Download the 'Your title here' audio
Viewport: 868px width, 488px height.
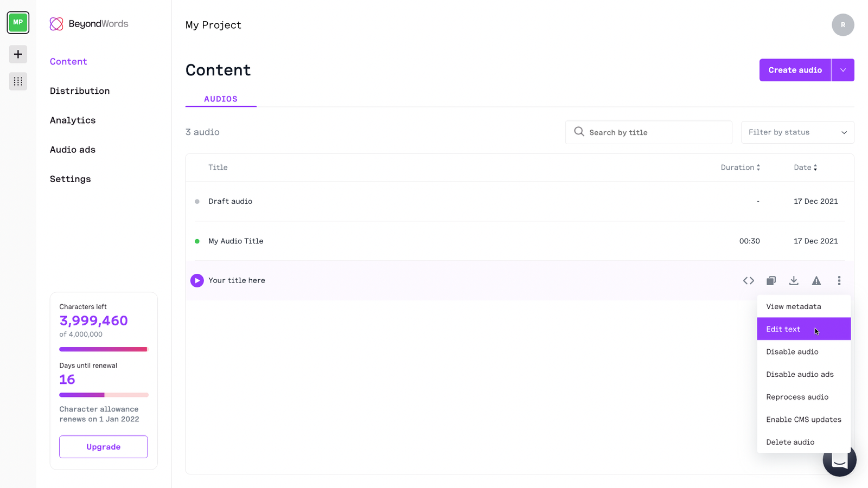tap(794, 280)
